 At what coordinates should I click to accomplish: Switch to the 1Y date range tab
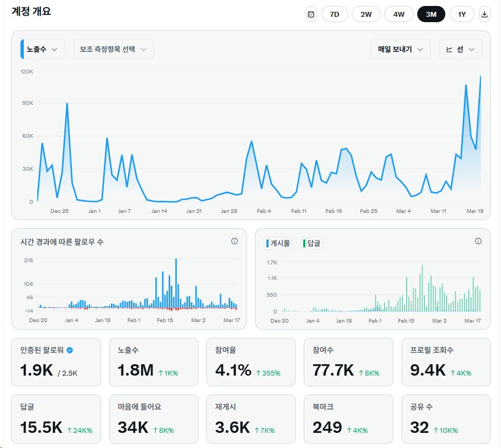pyautogui.click(x=462, y=14)
